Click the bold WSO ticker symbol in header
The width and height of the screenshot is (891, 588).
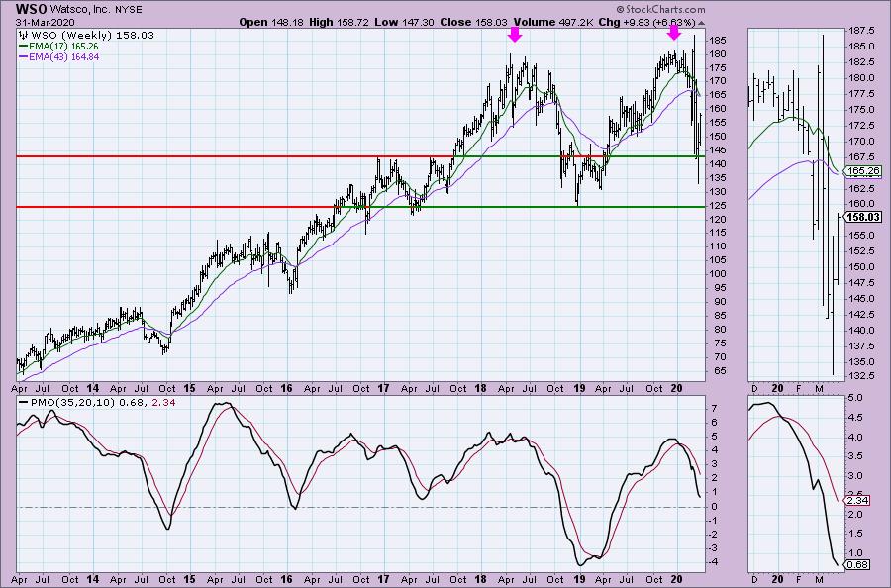[32, 9]
